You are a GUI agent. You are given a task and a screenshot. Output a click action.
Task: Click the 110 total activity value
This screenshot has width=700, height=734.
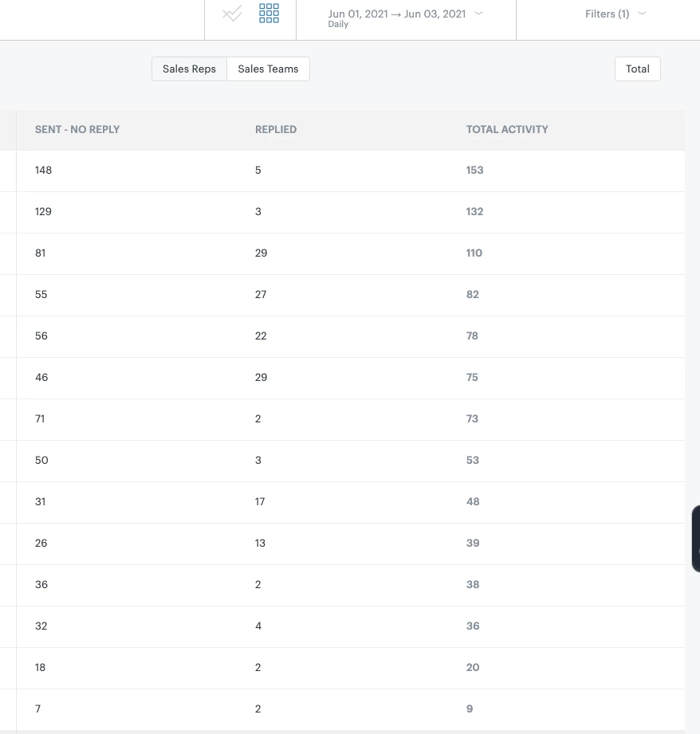pos(474,253)
